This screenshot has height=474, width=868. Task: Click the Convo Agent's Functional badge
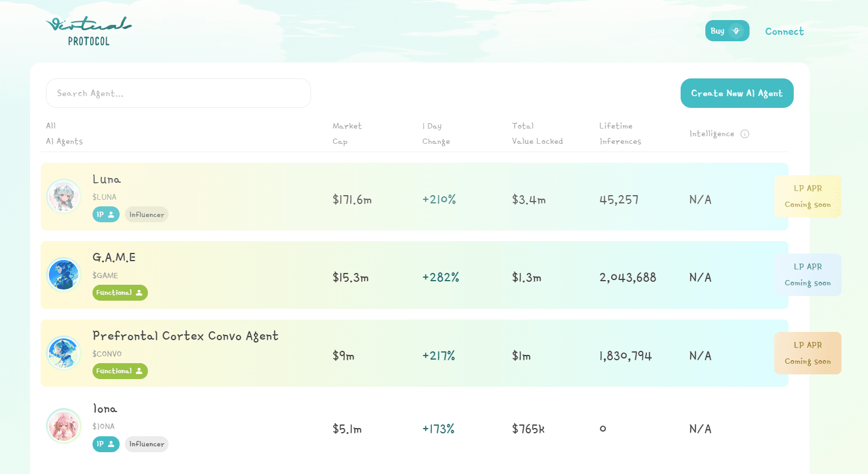click(x=120, y=371)
